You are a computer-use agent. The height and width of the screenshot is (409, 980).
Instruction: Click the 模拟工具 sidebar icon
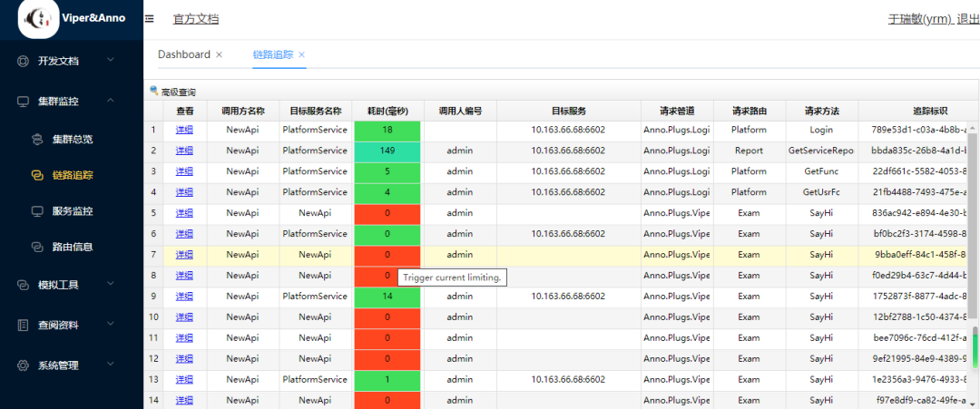coord(23,285)
